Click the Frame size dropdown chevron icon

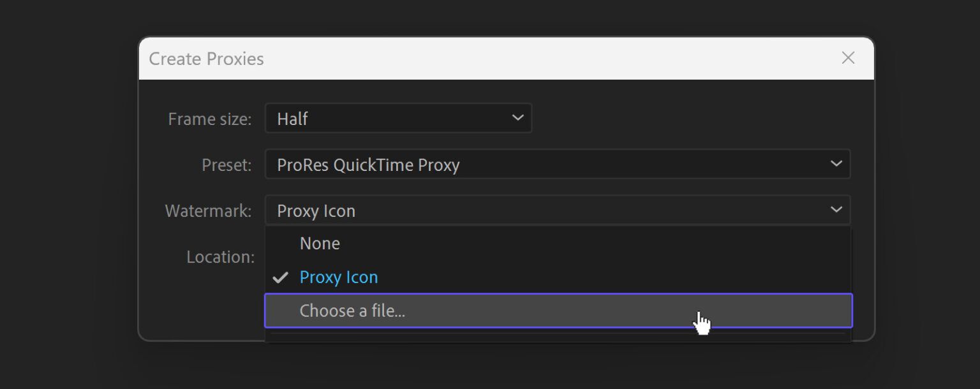tap(517, 118)
